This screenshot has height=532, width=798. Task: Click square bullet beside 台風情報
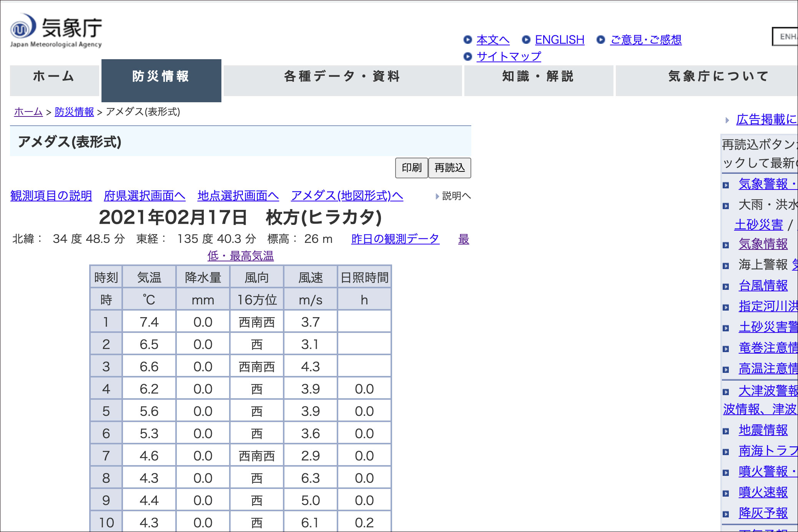point(726,286)
